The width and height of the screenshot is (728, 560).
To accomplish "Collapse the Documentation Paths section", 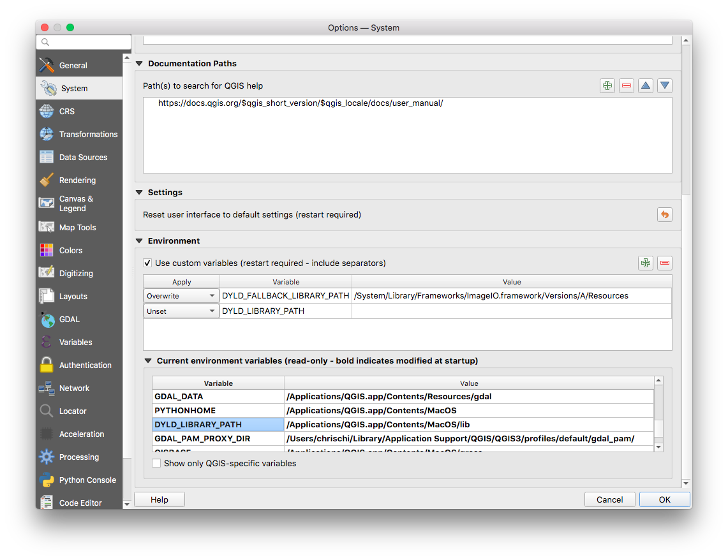I will 139,63.
